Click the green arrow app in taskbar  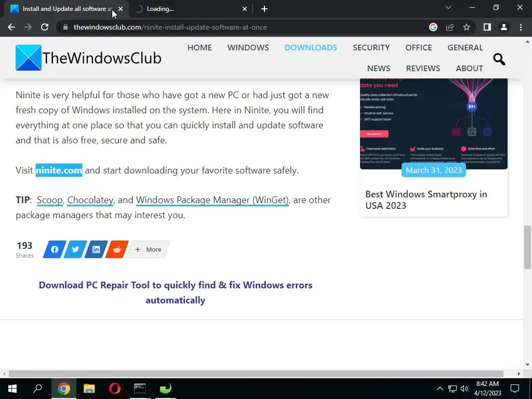tap(166, 389)
